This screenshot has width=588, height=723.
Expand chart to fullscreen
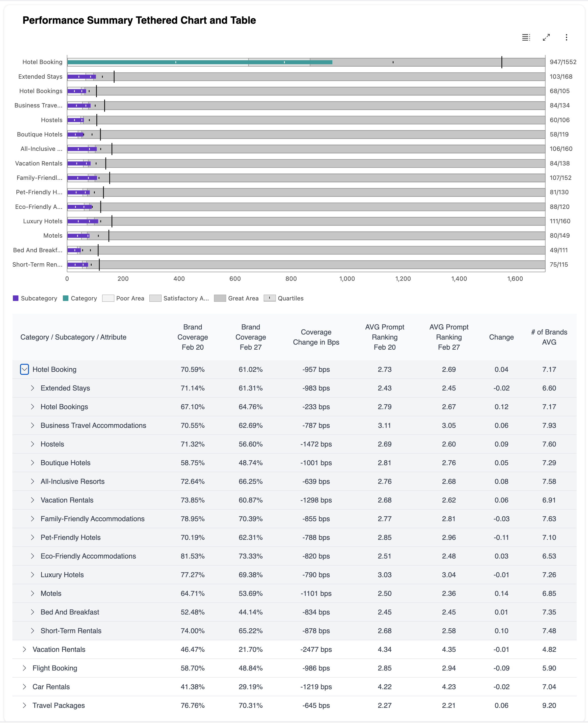[546, 37]
